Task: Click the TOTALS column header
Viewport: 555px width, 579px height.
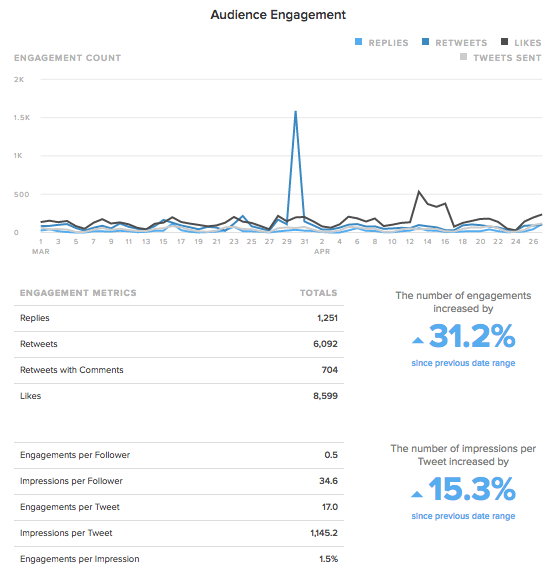Action: (318, 293)
